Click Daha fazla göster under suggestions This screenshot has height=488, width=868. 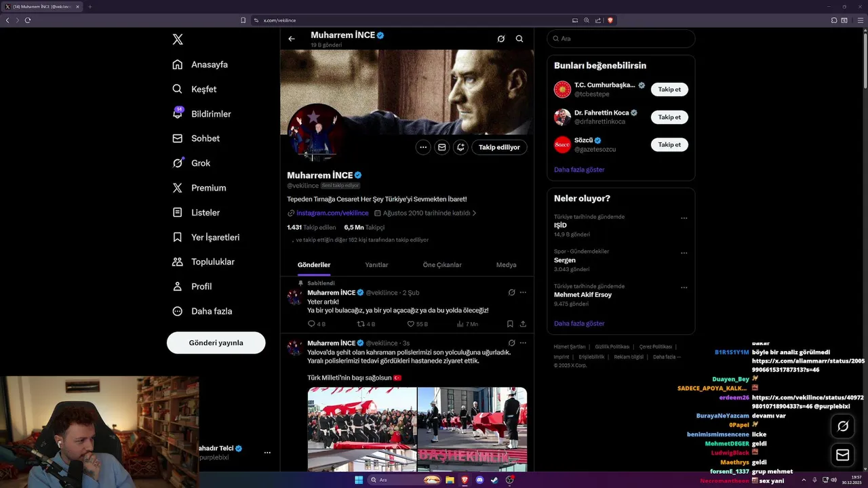pos(579,169)
